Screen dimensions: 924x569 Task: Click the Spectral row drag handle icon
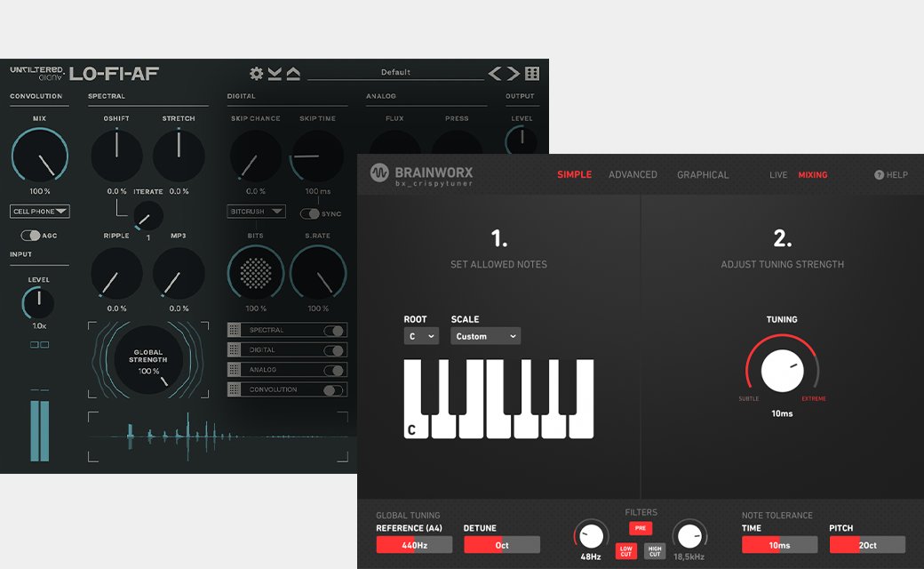point(234,330)
